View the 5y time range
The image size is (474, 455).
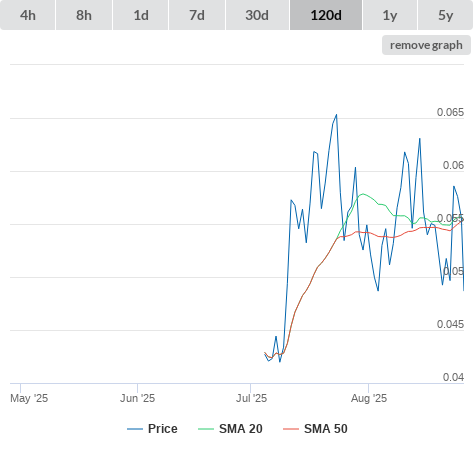pos(446,15)
